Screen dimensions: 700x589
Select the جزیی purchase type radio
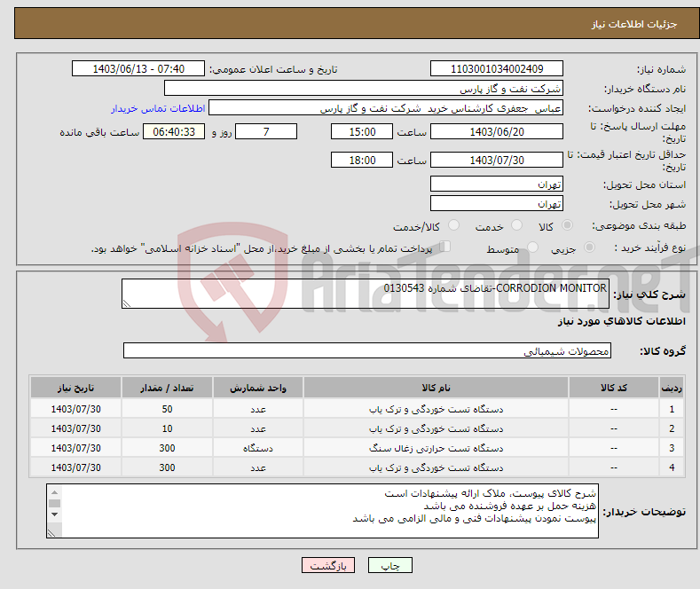[x=589, y=247]
